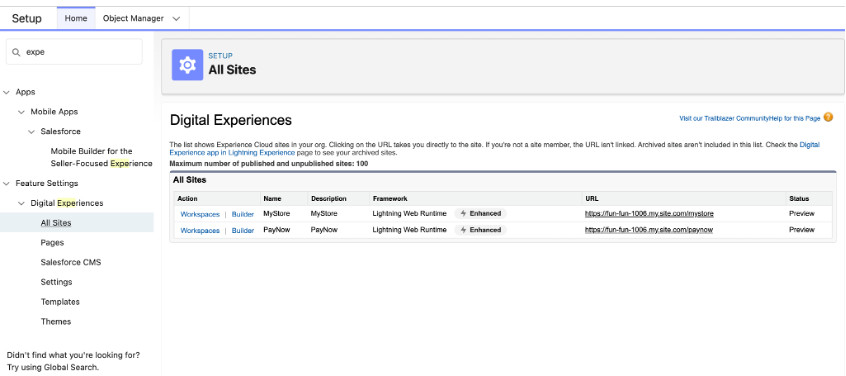
Task: Click the MyStore description cell
Action: pos(324,214)
